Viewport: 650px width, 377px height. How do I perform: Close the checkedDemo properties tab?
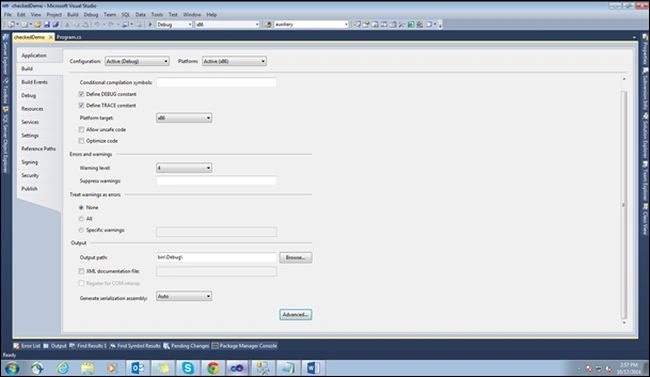point(51,37)
